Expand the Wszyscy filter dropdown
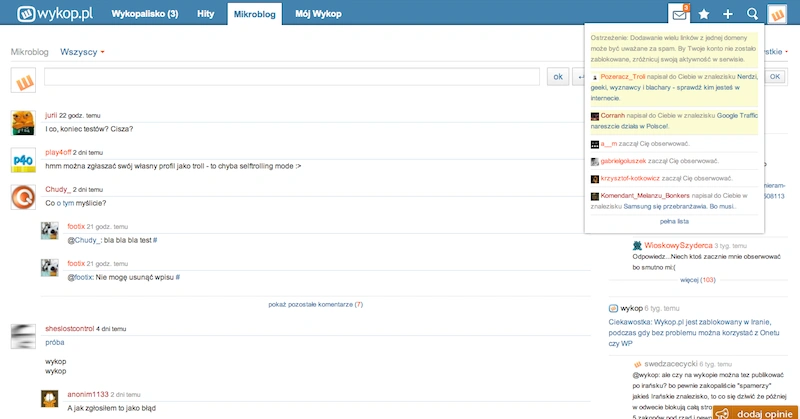800x419 pixels. (x=82, y=52)
